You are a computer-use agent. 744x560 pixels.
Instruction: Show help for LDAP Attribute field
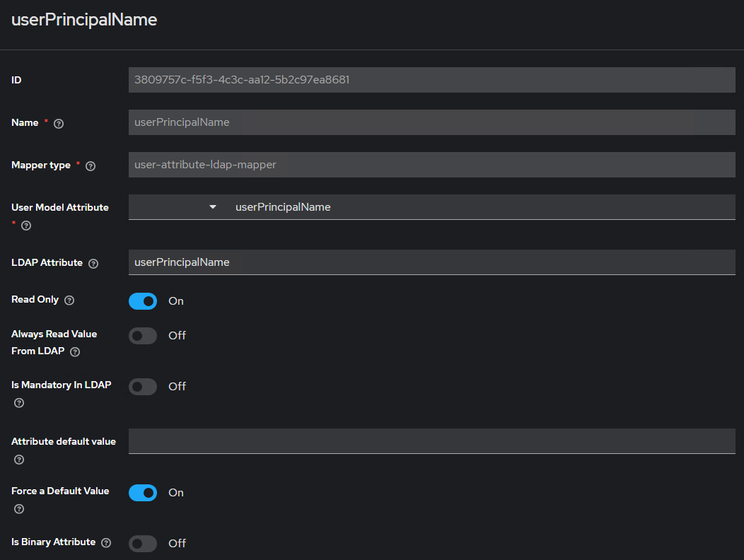coord(93,263)
